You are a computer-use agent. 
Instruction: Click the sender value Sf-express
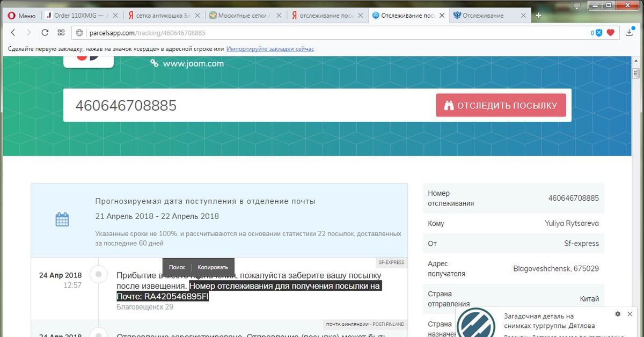pyautogui.click(x=581, y=244)
